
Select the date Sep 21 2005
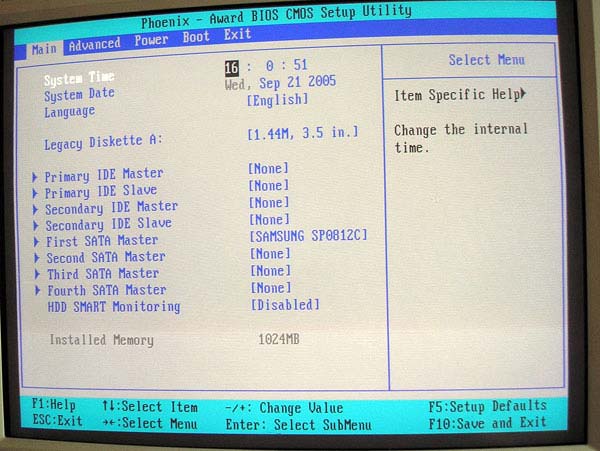(297, 82)
